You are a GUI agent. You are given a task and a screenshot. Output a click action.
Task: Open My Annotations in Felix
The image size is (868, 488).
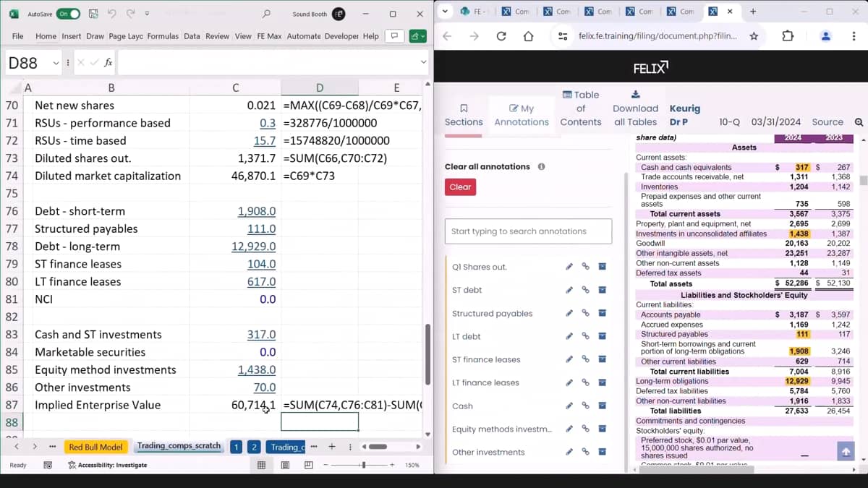[522, 115]
